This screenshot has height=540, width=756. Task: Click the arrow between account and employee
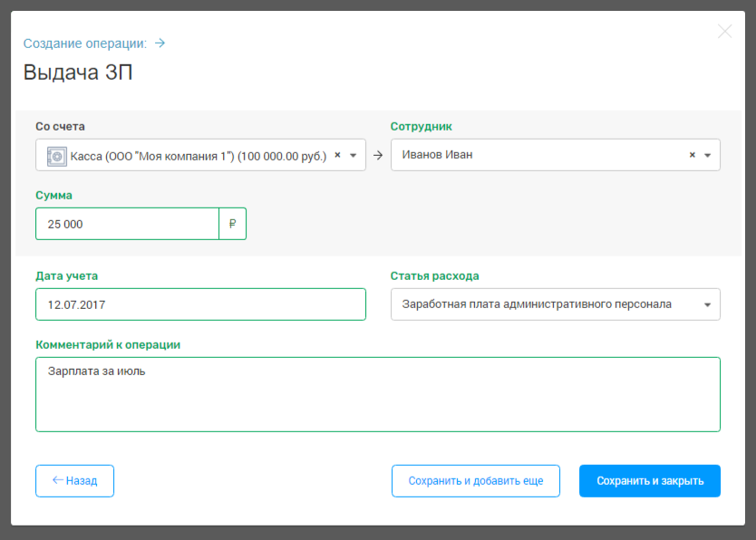(x=378, y=155)
